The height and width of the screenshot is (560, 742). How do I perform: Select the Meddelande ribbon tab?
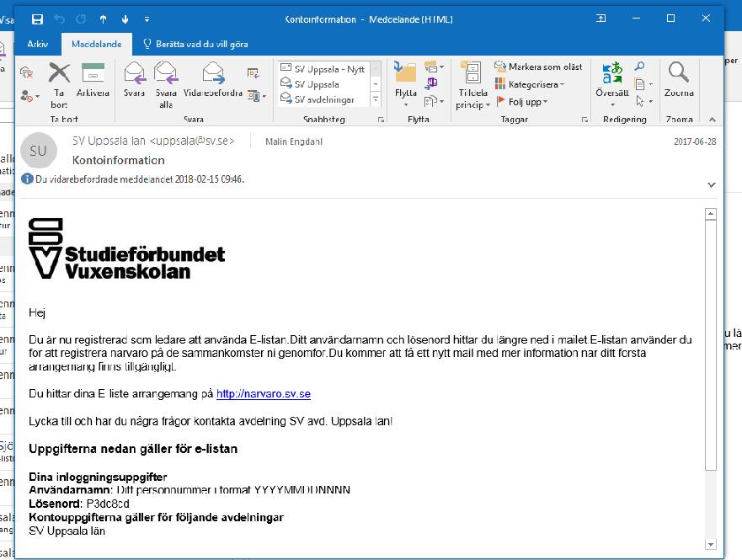tap(97, 44)
